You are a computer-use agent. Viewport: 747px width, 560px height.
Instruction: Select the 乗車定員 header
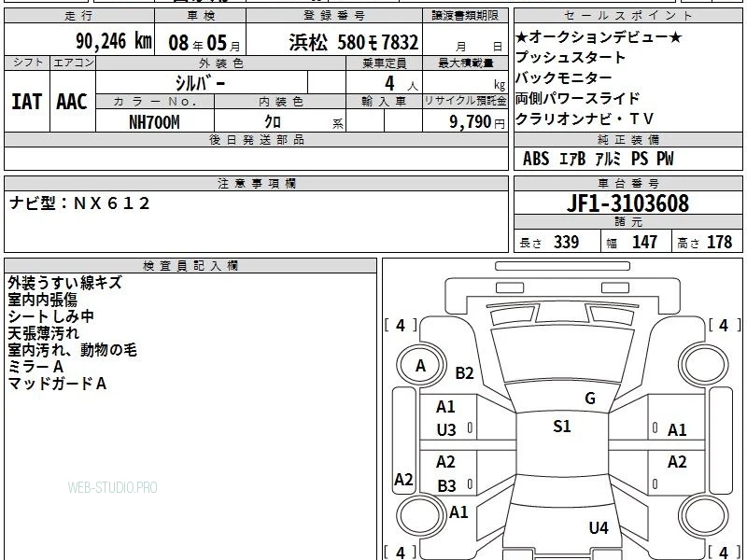pos(385,63)
